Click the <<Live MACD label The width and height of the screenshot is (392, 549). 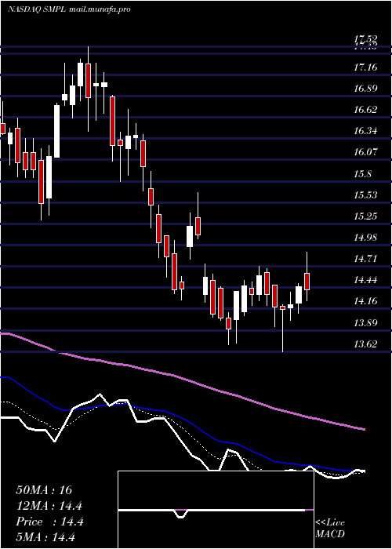click(x=330, y=529)
